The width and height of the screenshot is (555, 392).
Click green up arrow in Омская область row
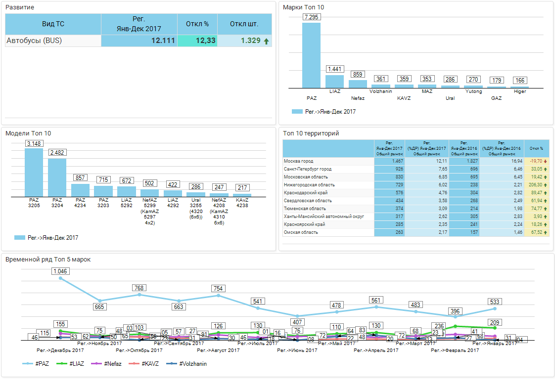pyautogui.click(x=545, y=232)
